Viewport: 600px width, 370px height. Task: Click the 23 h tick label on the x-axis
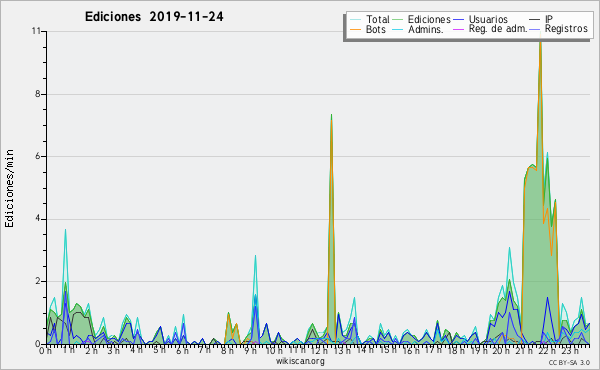tap(570, 350)
